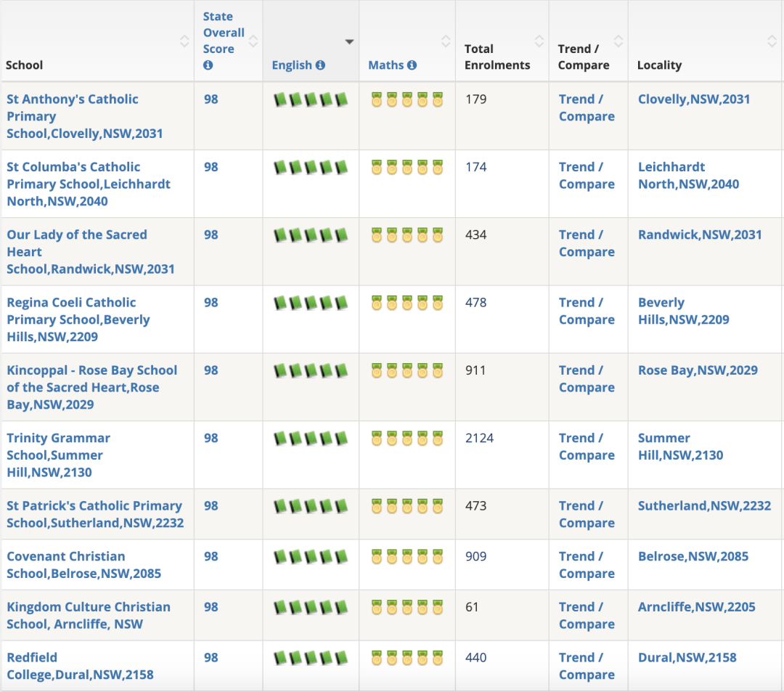This screenshot has width=784, height=692.
Task: Click score 98 for Redfield College row
Action: pos(211,657)
